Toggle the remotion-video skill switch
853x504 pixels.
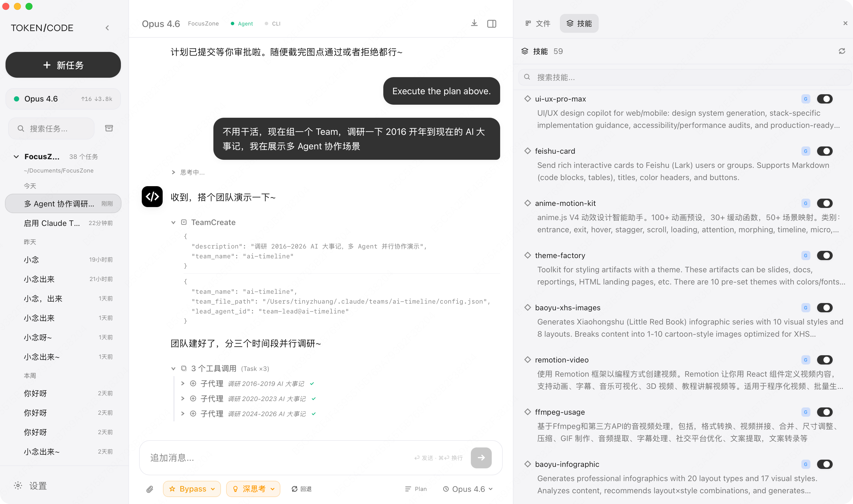coord(825,360)
